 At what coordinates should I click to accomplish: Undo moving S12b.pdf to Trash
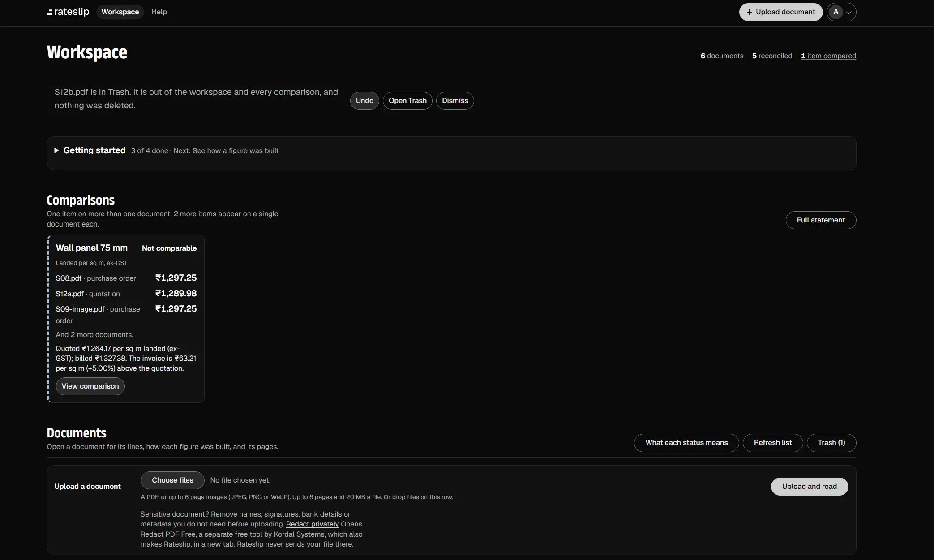coord(364,101)
